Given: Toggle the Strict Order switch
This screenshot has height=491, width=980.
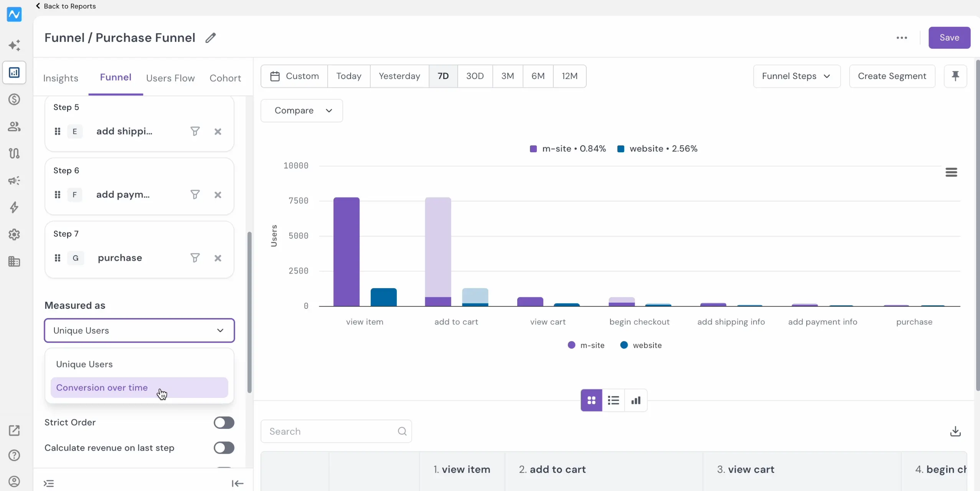Looking at the screenshot, I should [x=224, y=423].
